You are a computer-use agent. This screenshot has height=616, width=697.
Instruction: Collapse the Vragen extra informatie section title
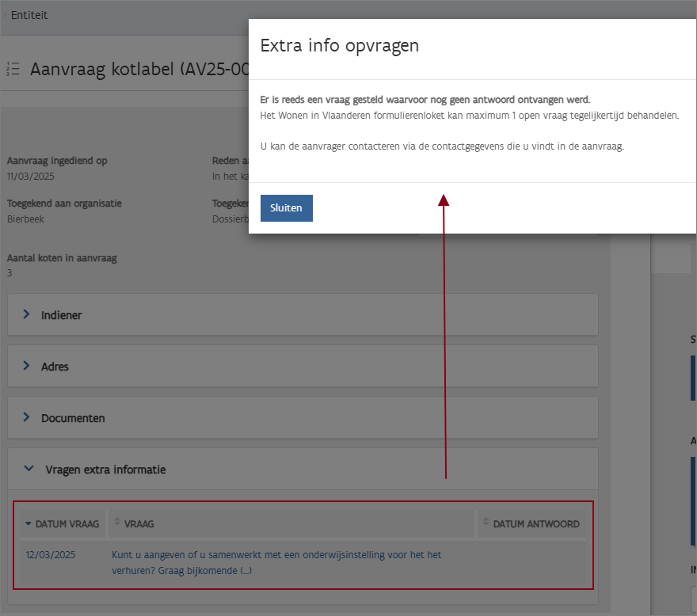pos(105,470)
